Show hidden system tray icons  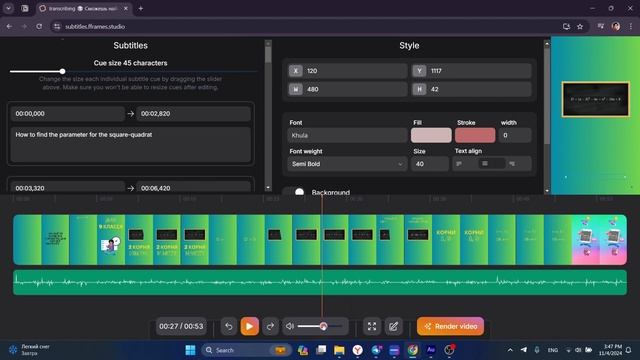510,350
